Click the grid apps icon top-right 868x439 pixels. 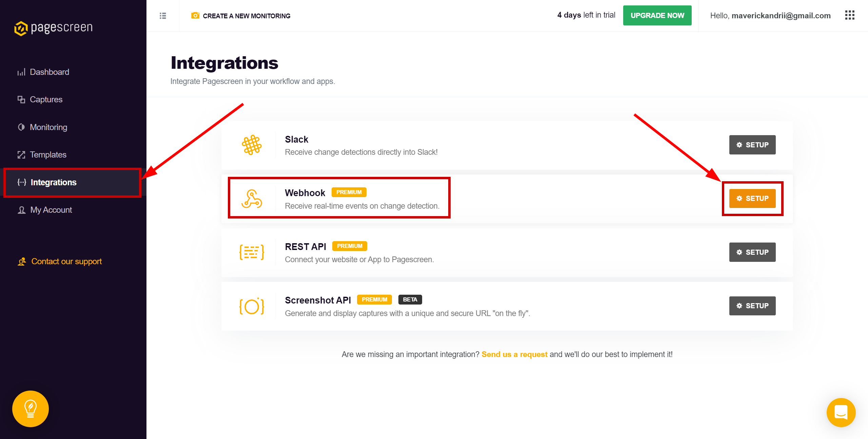tap(849, 15)
